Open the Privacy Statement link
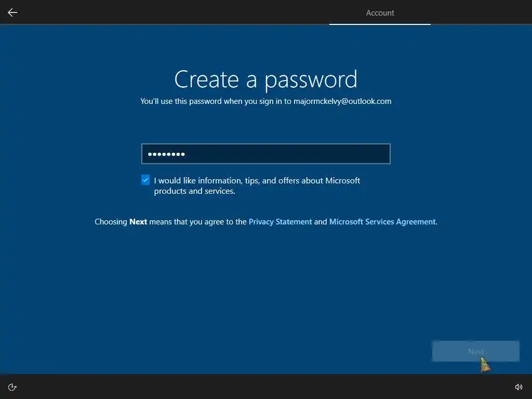 coord(280,221)
